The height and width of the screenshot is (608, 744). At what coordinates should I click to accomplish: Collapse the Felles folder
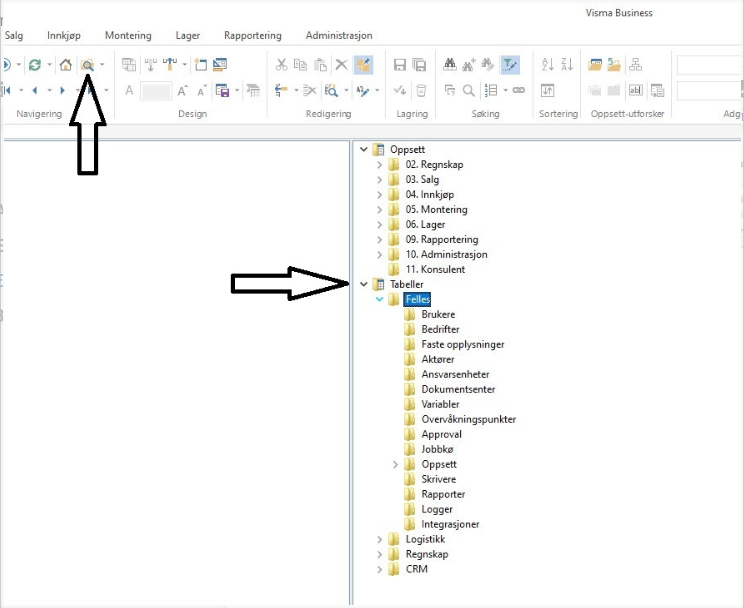(379, 299)
